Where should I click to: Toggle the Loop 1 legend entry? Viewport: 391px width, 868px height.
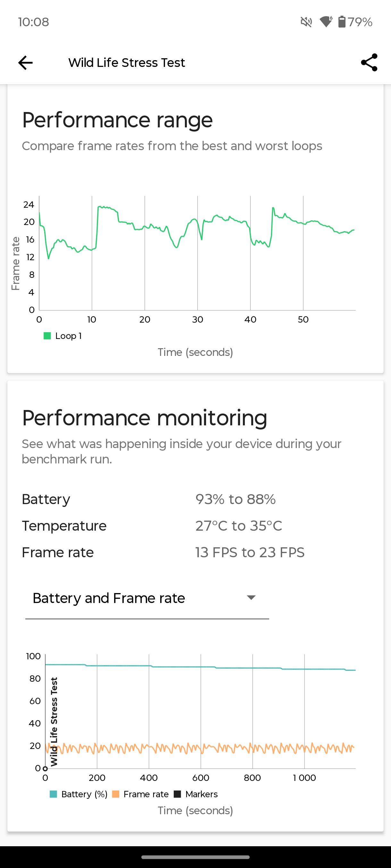coord(63,336)
